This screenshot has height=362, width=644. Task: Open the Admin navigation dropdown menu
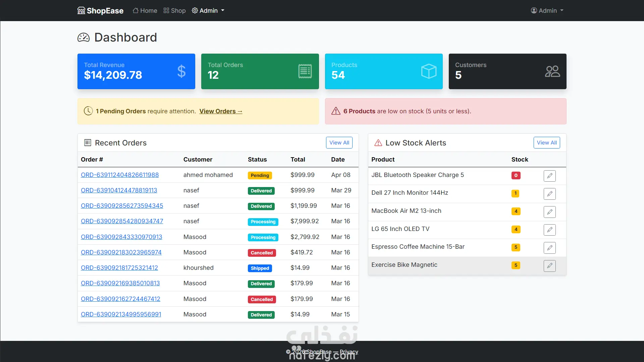(208, 11)
